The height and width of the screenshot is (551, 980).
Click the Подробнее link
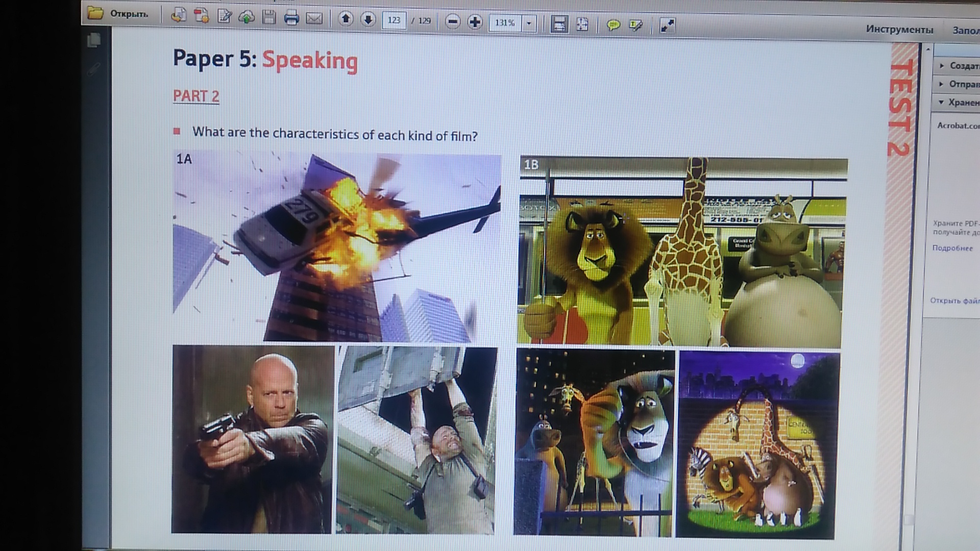tap(952, 248)
